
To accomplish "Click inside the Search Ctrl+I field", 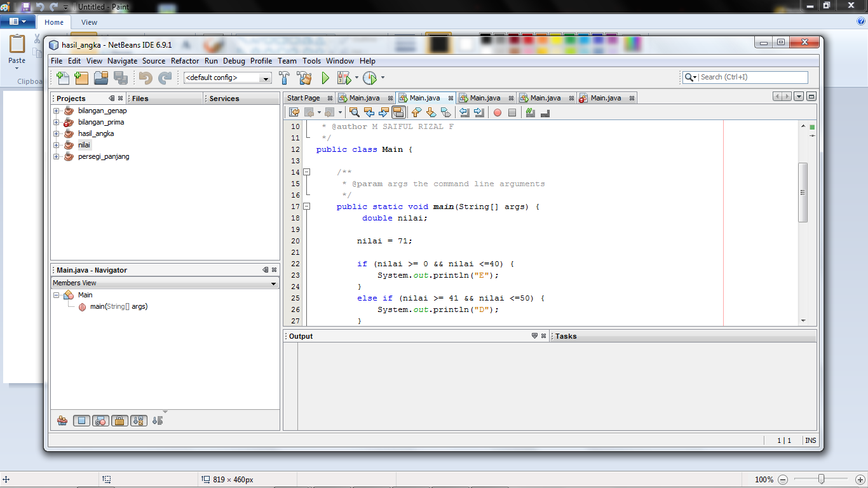I will tap(750, 77).
